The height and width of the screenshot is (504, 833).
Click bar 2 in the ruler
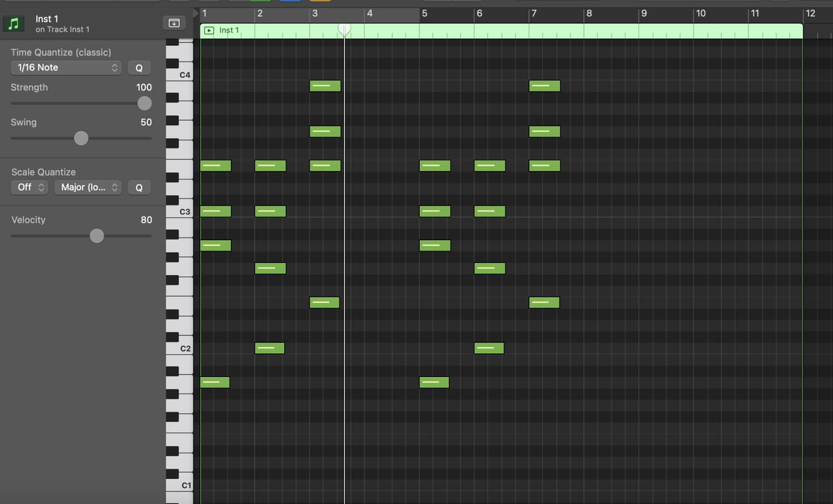[x=260, y=12]
